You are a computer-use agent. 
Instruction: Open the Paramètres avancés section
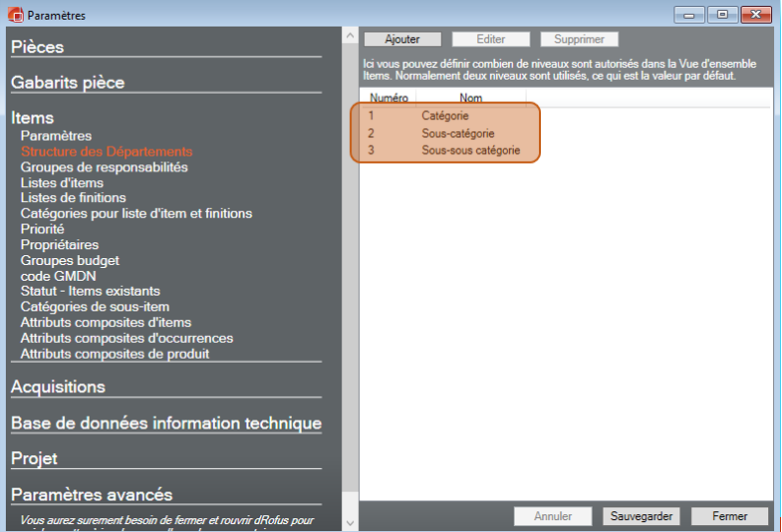coord(92,495)
